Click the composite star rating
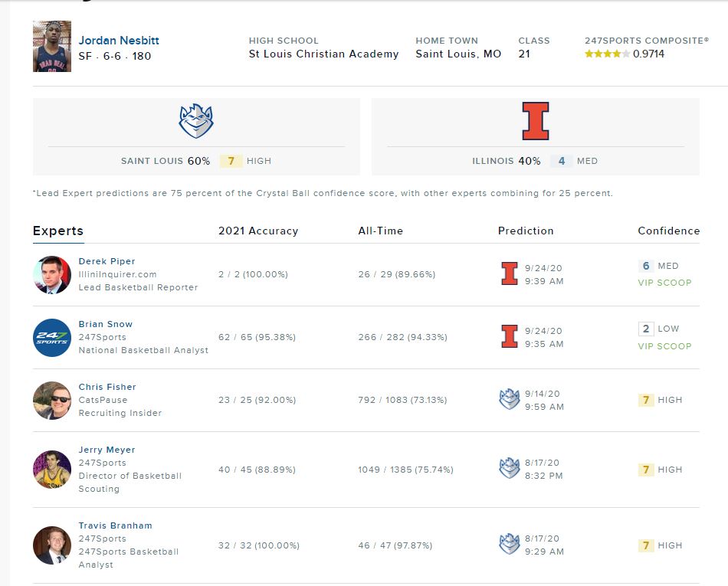This screenshot has height=586, width=728. point(607,54)
